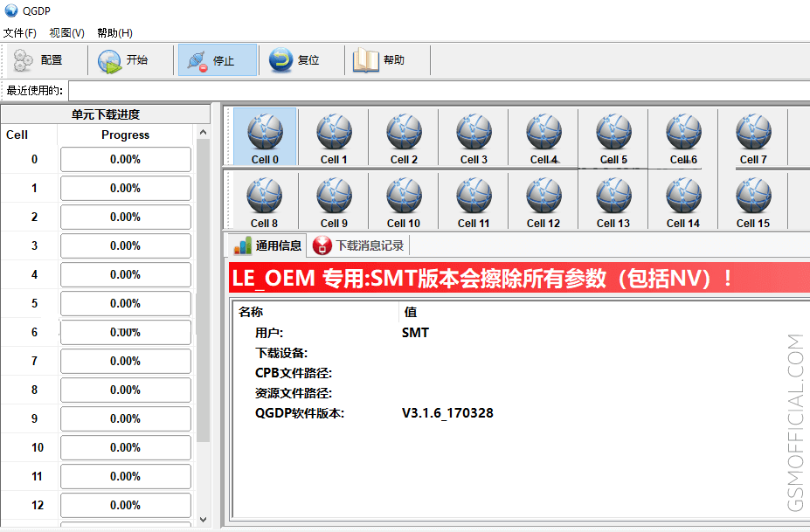
Task: Click the 名称 column header
Action: pyautogui.click(x=251, y=312)
